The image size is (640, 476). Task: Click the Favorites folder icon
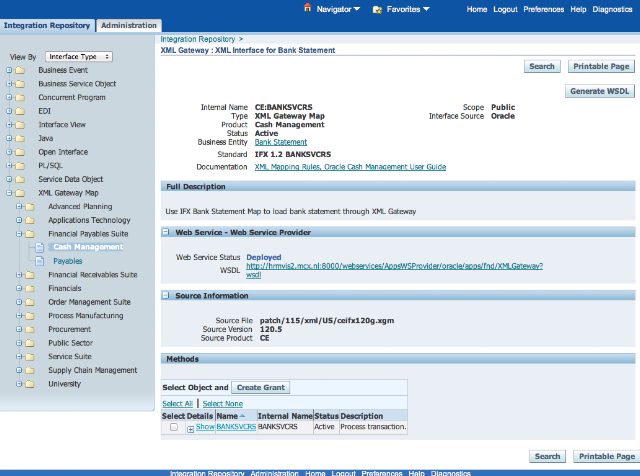(377, 9)
